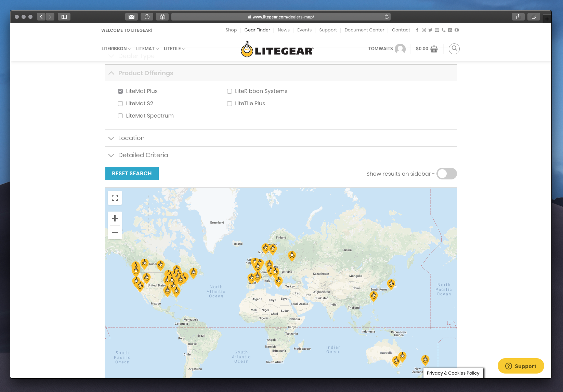
Task: Open the site search magnifier icon
Action: tap(454, 49)
